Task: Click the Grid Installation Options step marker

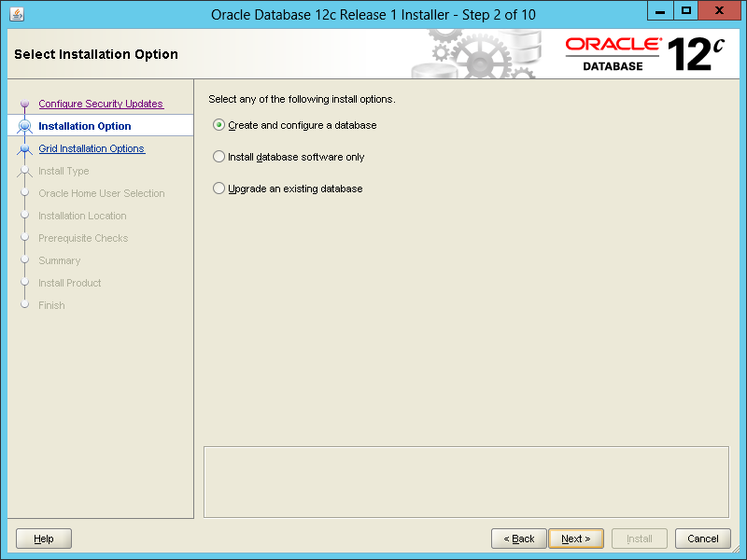Action: [25, 148]
